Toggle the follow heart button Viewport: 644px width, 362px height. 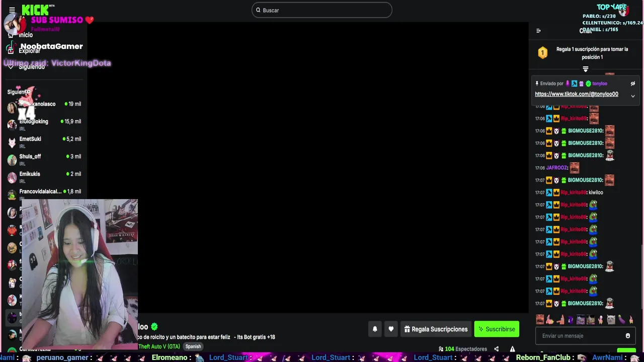pyautogui.click(x=391, y=329)
